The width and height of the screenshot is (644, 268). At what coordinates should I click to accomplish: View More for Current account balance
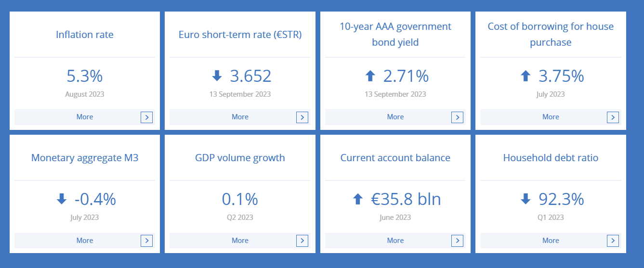395,241
